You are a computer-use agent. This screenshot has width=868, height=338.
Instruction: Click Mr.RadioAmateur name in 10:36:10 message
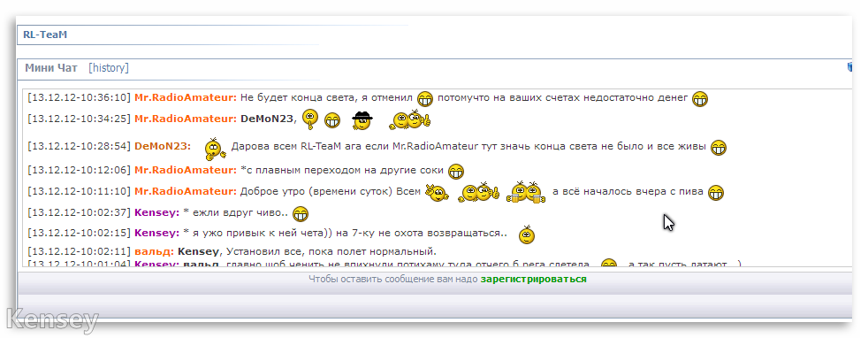pyautogui.click(x=186, y=97)
